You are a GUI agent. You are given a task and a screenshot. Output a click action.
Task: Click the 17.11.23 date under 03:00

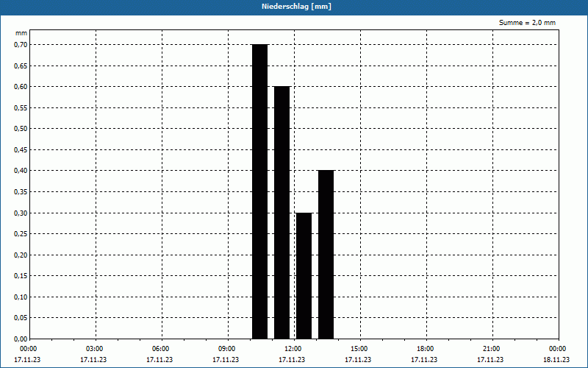click(93, 360)
